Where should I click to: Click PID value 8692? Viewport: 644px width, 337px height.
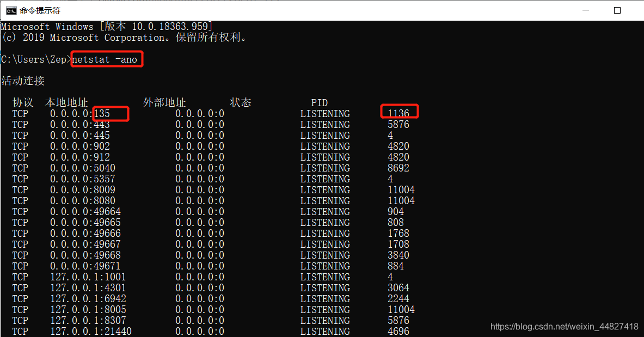[398, 168]
